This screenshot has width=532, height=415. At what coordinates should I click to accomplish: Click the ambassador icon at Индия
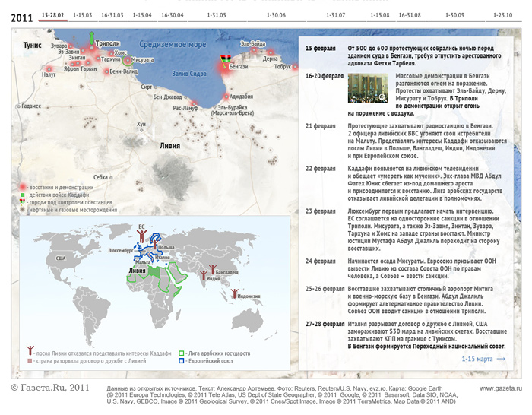204,275
